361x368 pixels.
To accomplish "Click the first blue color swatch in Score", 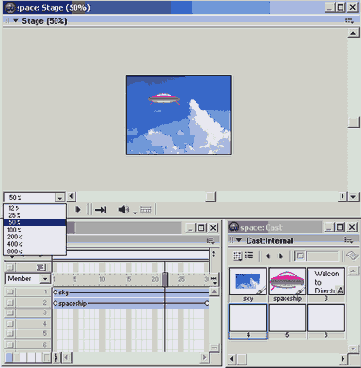I will pos(9,358).
